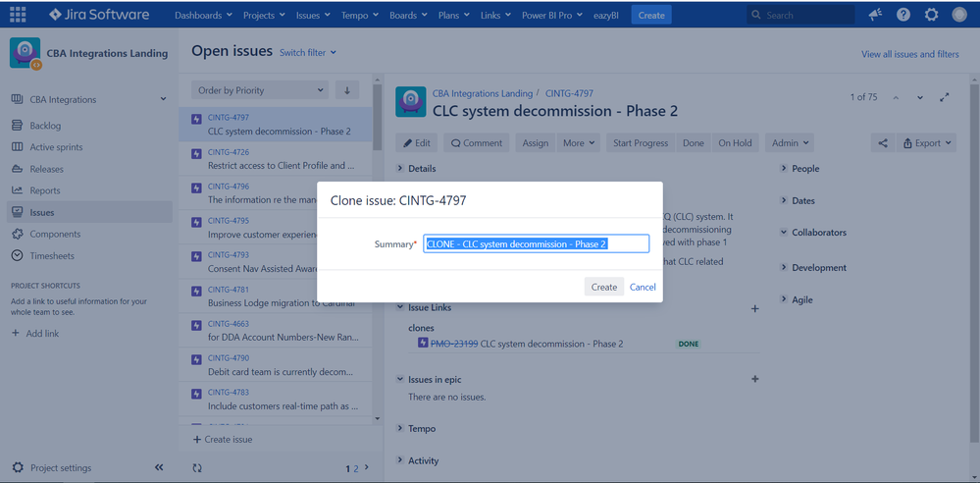Viewport: 980px width, 483px height.
Task: Open the Projects menu
Action: pos(264,15)
